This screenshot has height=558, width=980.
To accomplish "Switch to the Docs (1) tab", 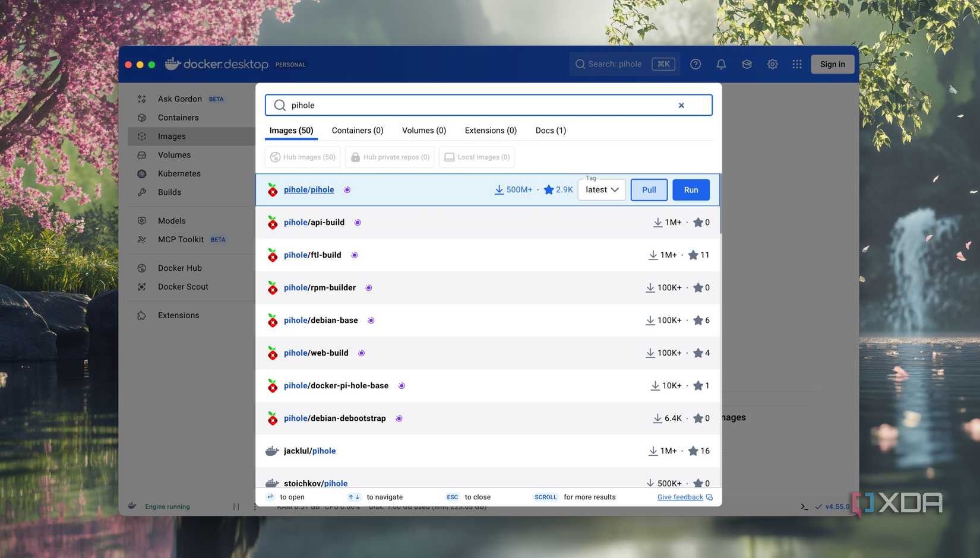I will pyautogui.click(x=551, y=131).
